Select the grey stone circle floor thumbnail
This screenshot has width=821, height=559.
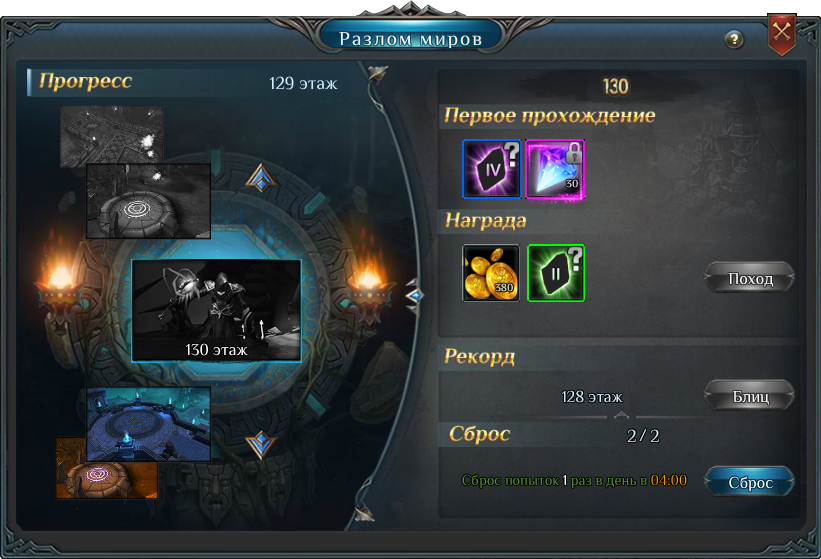(148, 201)
